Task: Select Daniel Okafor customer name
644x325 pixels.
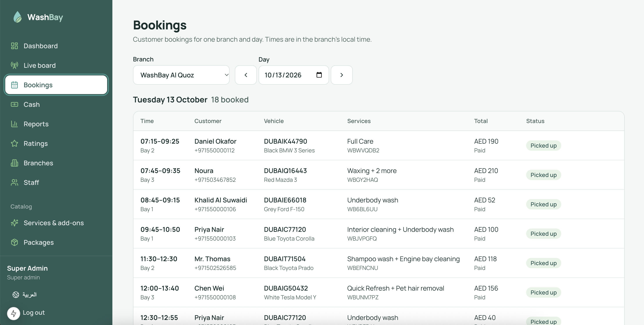Action: [x=215, y=141]
